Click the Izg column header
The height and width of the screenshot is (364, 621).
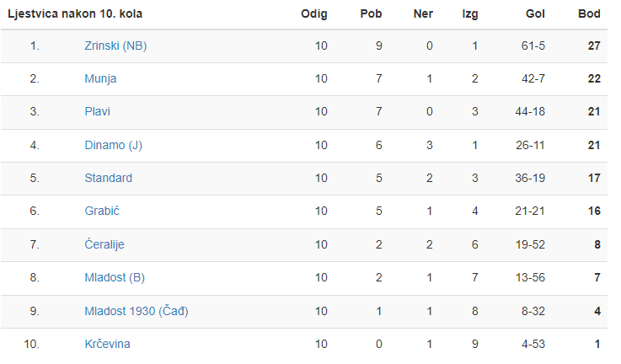pos(469,14)
